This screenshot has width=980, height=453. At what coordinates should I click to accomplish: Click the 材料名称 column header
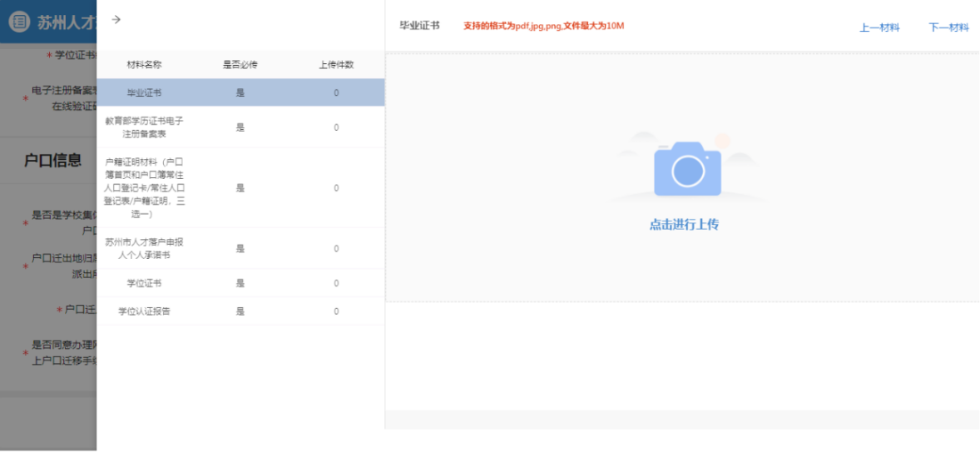click(144, 65)
